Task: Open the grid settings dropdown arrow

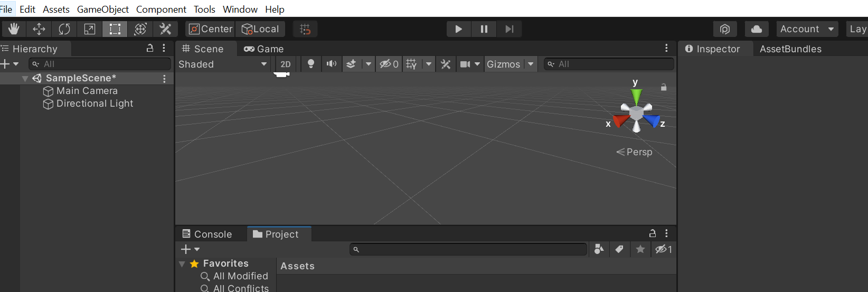Action: (x=429, y=64)
